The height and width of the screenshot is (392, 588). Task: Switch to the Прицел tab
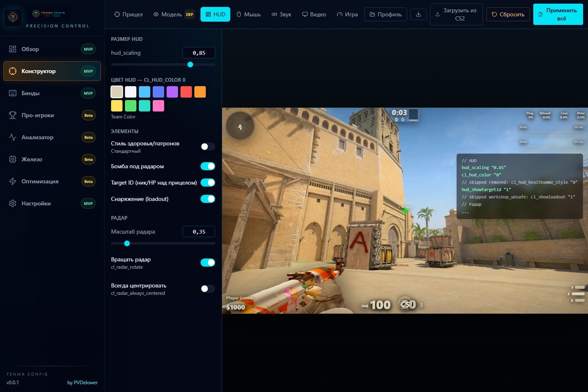tap(129, 14)
